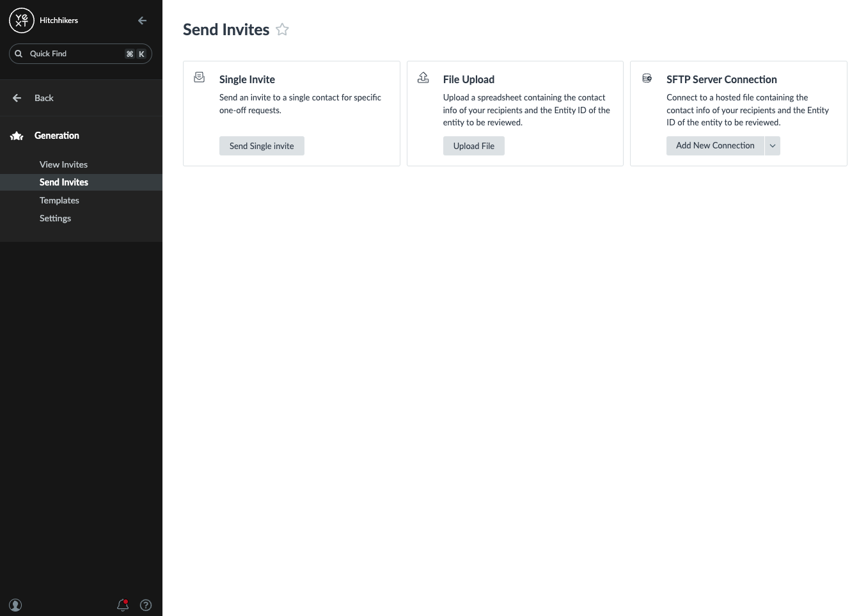
Task: Collapse sidebar with the top arrow icon
Action: tap(142, 20)
